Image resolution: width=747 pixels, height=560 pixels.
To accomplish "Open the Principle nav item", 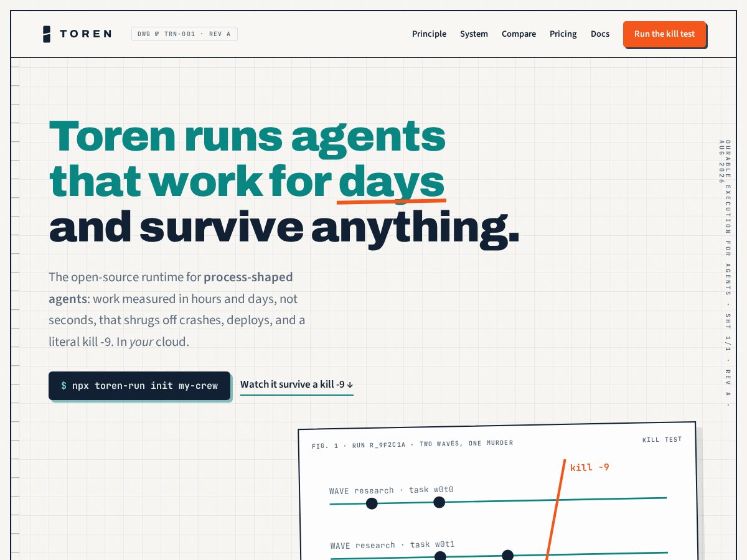I will 429,34.
